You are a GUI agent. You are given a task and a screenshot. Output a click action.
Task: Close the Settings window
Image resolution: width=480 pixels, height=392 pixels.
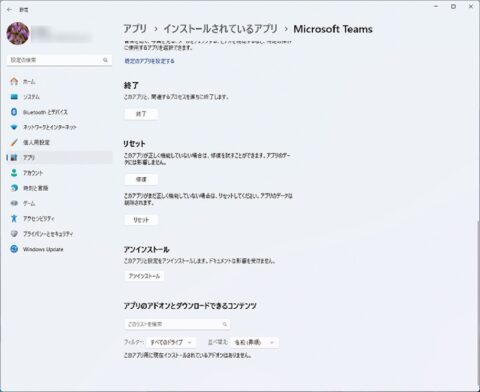pyautogui.click(x=471, y=7)
